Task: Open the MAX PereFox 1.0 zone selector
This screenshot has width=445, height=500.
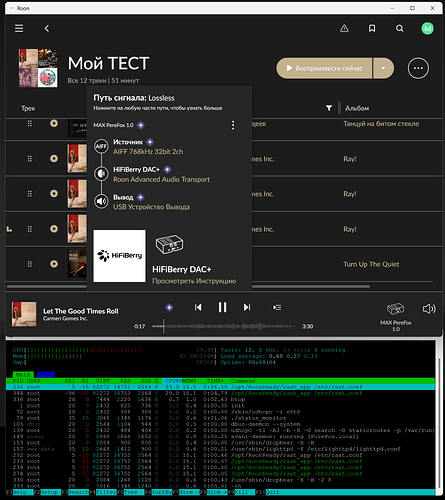Action: [x=396, y=316]
